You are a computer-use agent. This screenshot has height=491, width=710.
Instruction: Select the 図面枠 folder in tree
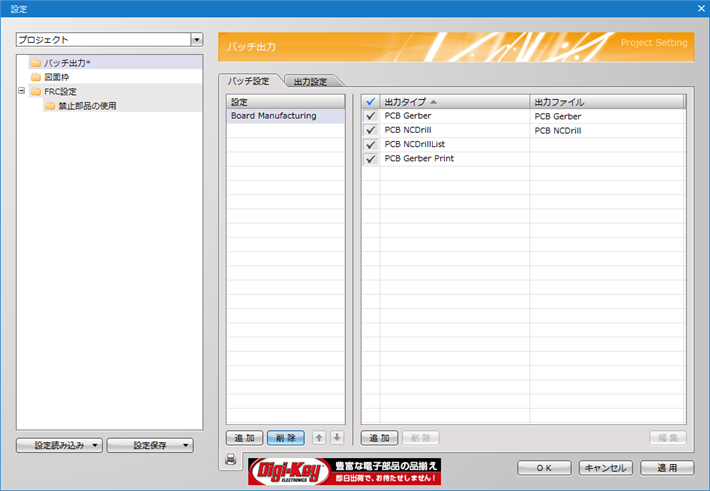tap(56, 77)
